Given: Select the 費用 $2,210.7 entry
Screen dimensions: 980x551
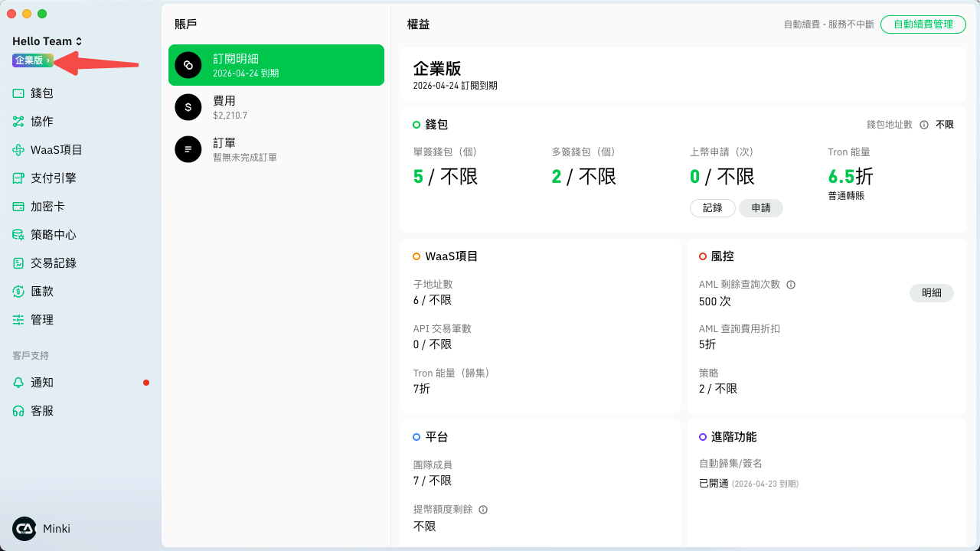Looking at the screenshot, I should click(x=276, y=107).
